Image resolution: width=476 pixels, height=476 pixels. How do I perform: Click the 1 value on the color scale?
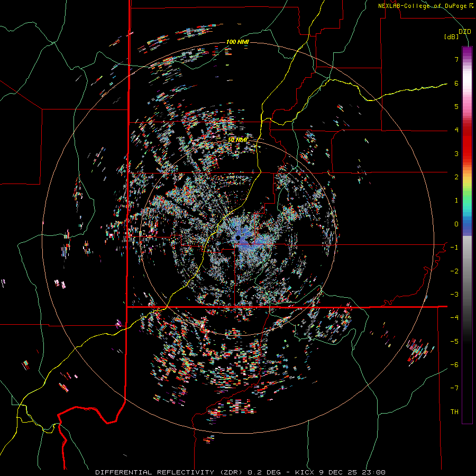click(456, 200)
